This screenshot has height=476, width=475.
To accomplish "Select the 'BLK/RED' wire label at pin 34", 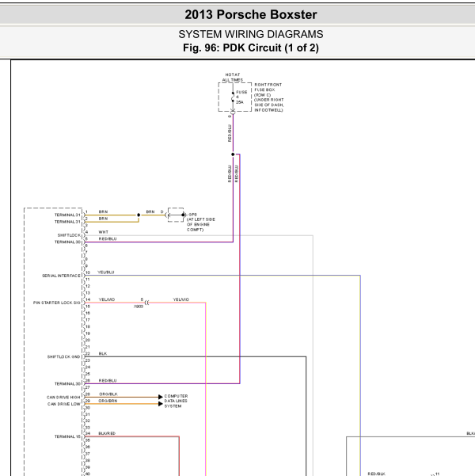I will [x=107, y=433].
